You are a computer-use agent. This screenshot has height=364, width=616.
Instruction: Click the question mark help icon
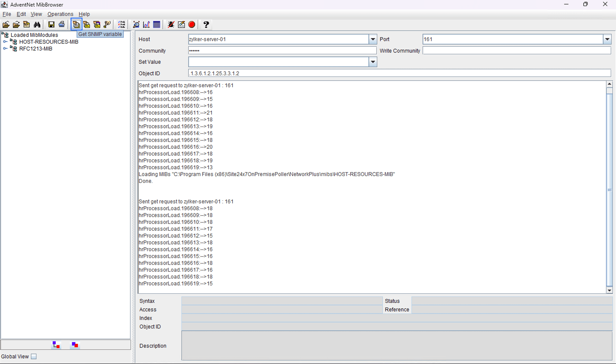click(206, 25)
